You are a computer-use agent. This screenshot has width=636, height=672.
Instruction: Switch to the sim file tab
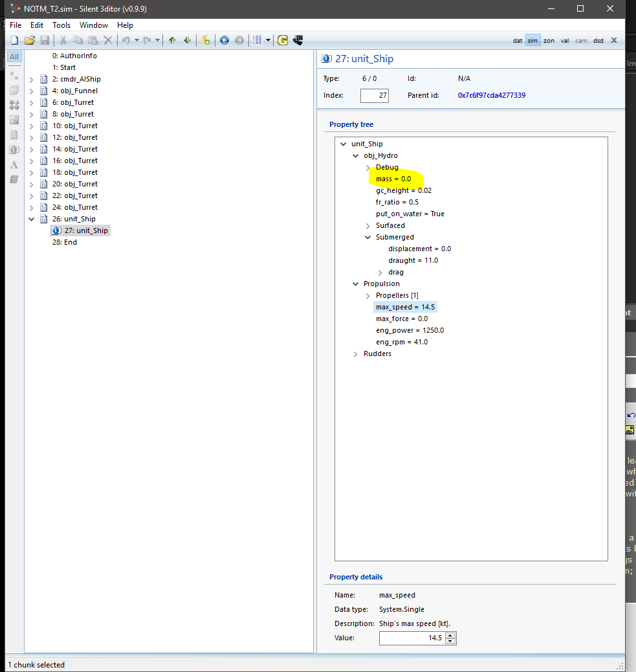[x=532, y=41]
